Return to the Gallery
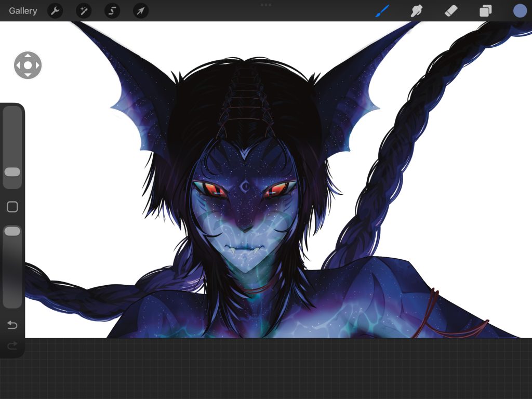This screenshot has height=399, width=532. 23,11
